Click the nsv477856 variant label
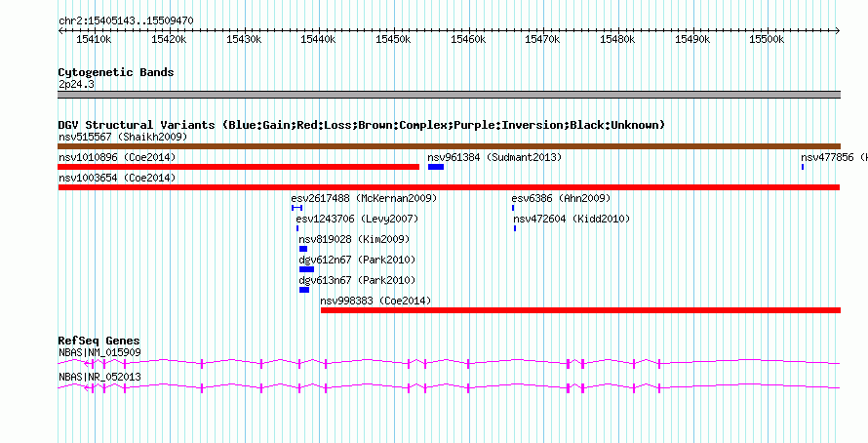Image resolution: width=868 pixels, height=443 pixels. [x=834, y=157]
